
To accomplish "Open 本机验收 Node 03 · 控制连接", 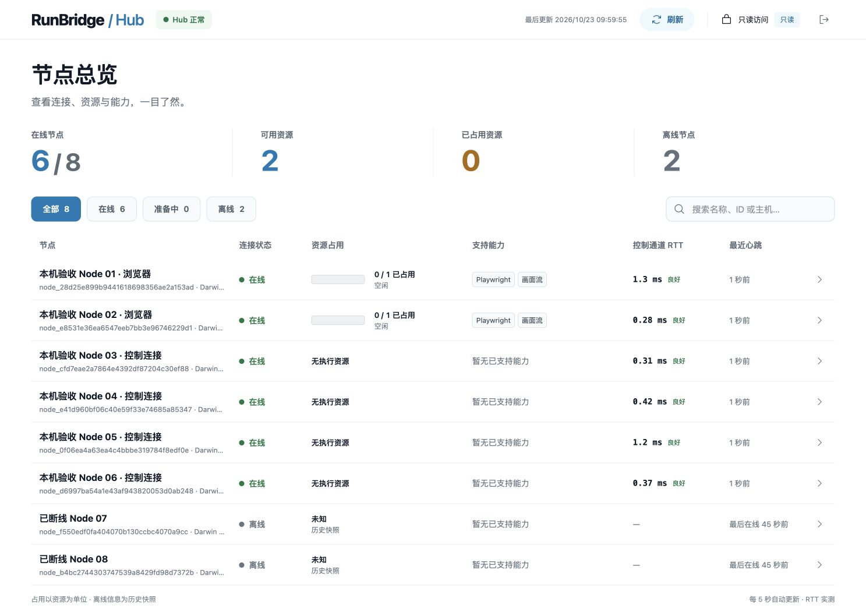I will point(100,356).
